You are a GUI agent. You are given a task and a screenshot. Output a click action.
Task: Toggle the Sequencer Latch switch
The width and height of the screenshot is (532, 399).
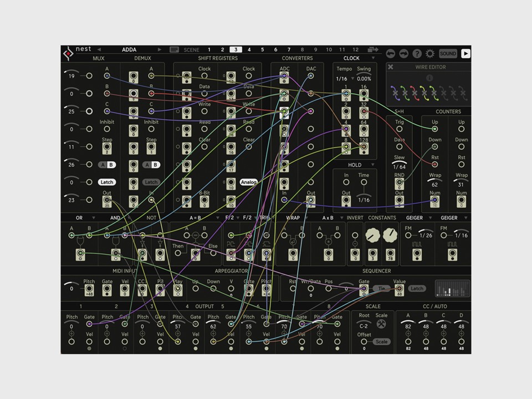point(417,288)
